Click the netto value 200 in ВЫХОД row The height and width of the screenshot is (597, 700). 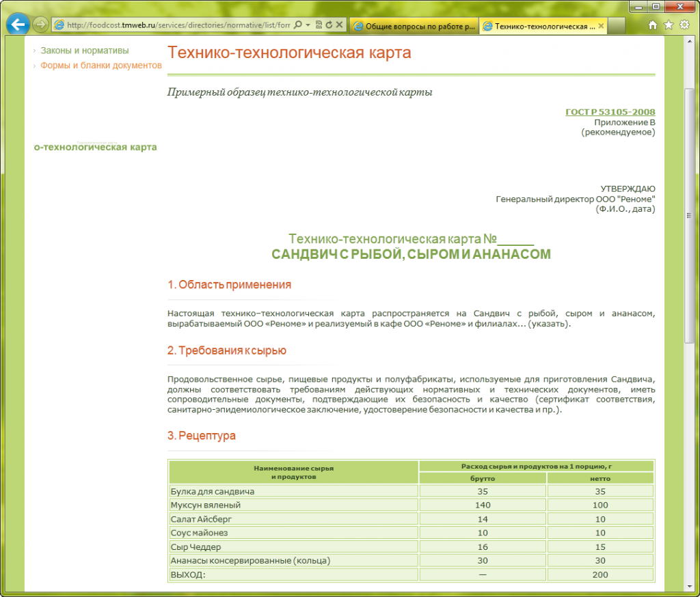pos(600,574)
